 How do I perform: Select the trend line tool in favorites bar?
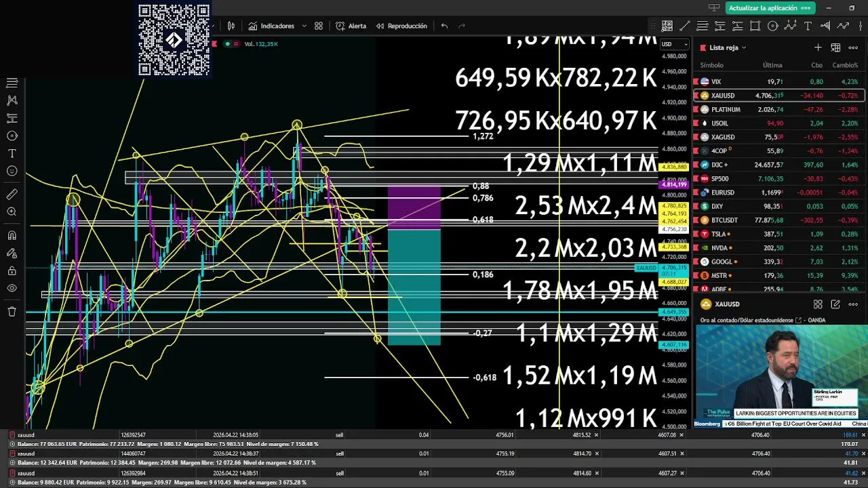(x=685, y=26)
